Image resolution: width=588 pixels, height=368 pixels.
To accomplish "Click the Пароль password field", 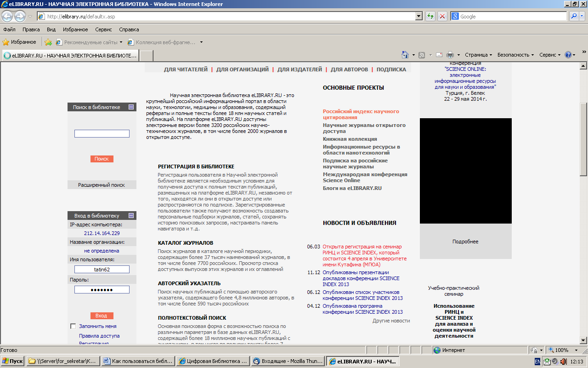I will pyautogui.click(x=102, y=290).
